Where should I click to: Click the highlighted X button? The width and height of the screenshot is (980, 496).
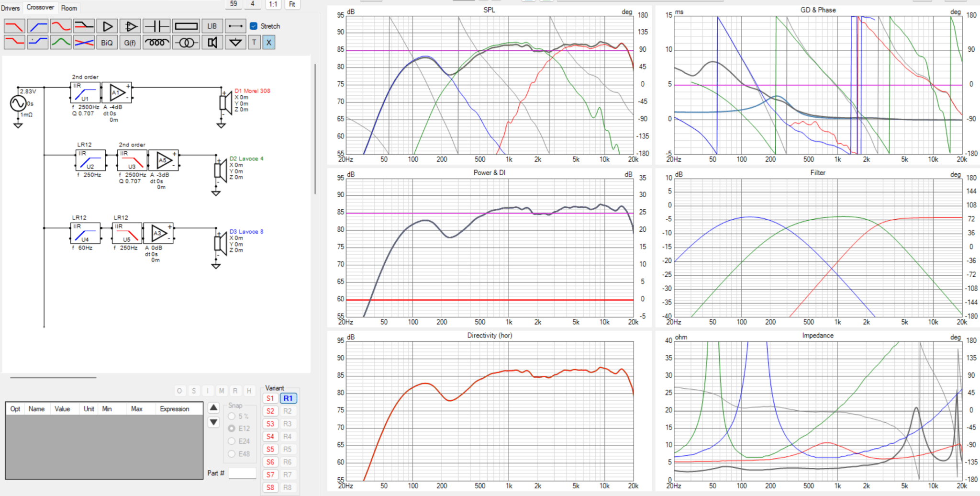pyautogui.click(x=269, y=42)
